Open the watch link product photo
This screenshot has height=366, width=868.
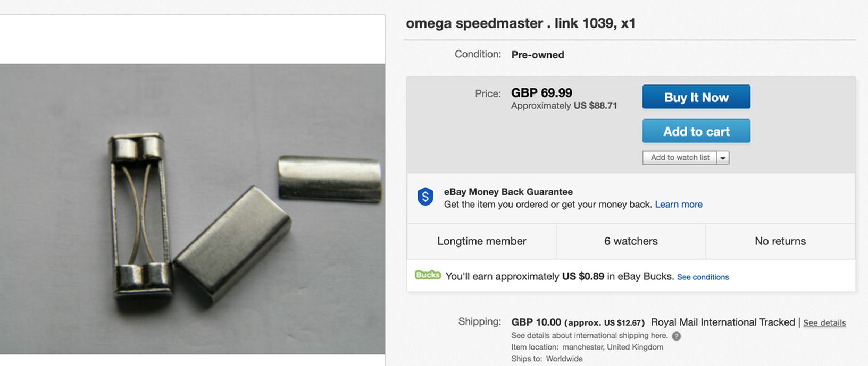pos(193,209)
